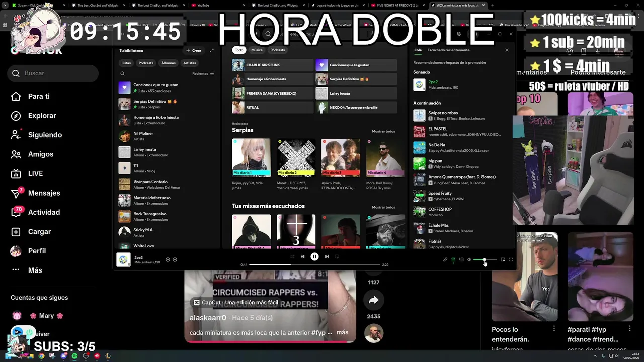Seek within Spotify song progress bar
The width and height of the screenshot is (644, 362).
click(x=314, y=264)
